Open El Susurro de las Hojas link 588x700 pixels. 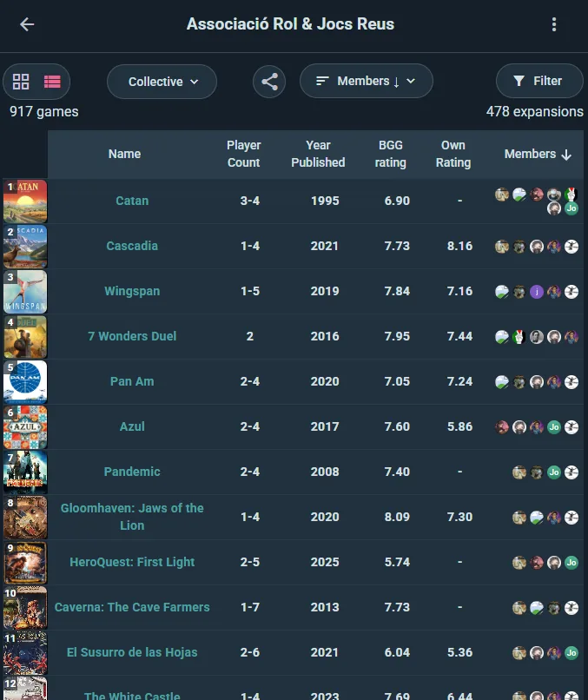[x=132, y=652]
